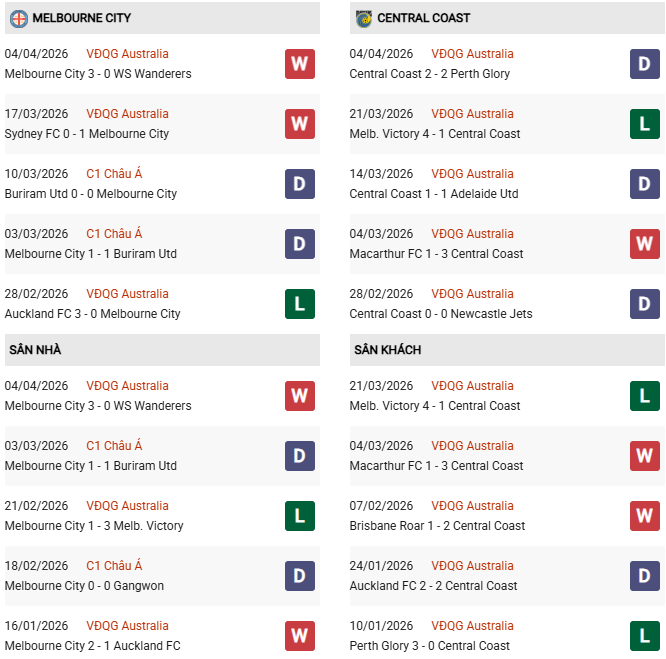Click W badge for Brisbane Roar 1-2 match

point(645,516)
